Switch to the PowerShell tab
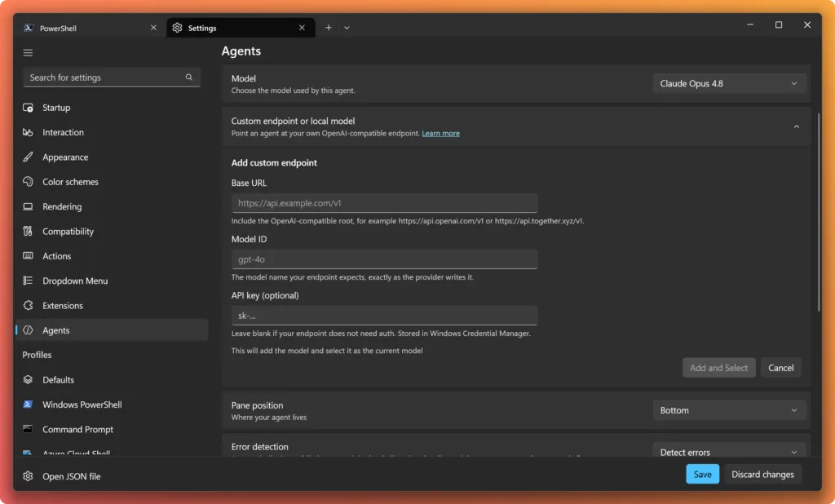This screenshot has width=835, height=504. (90, 28)
